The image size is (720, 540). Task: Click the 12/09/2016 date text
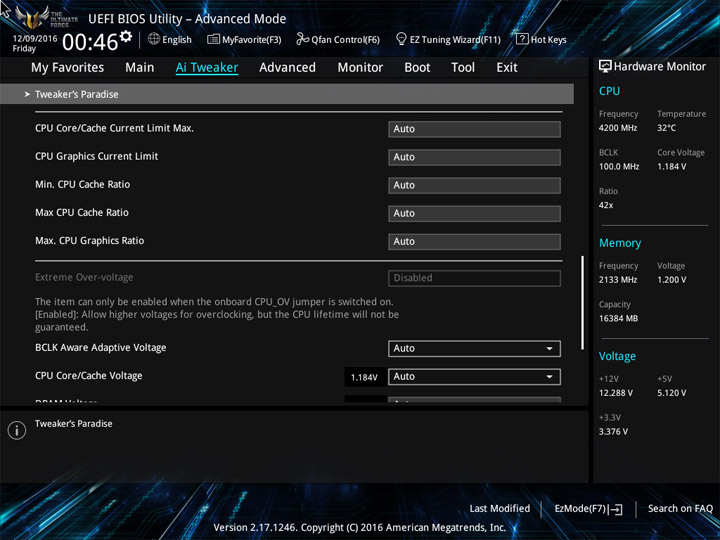tap(35, 39)
